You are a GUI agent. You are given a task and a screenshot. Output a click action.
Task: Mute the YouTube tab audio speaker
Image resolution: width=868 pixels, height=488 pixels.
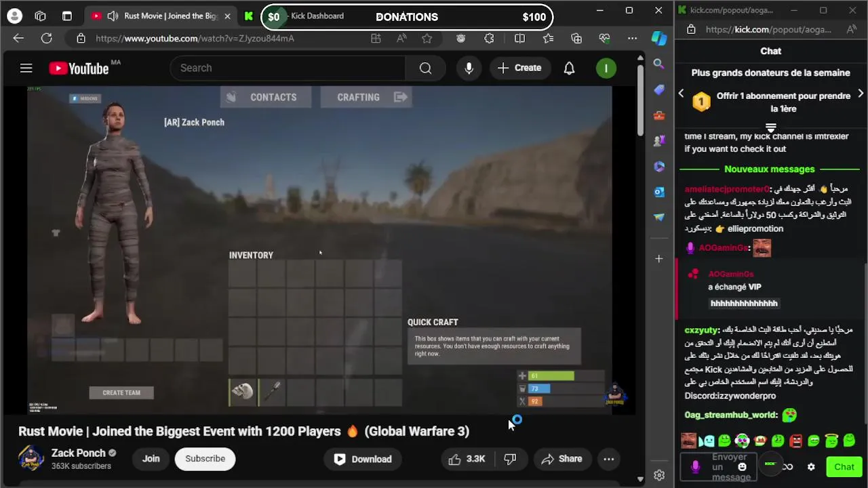tap(113, 16)
